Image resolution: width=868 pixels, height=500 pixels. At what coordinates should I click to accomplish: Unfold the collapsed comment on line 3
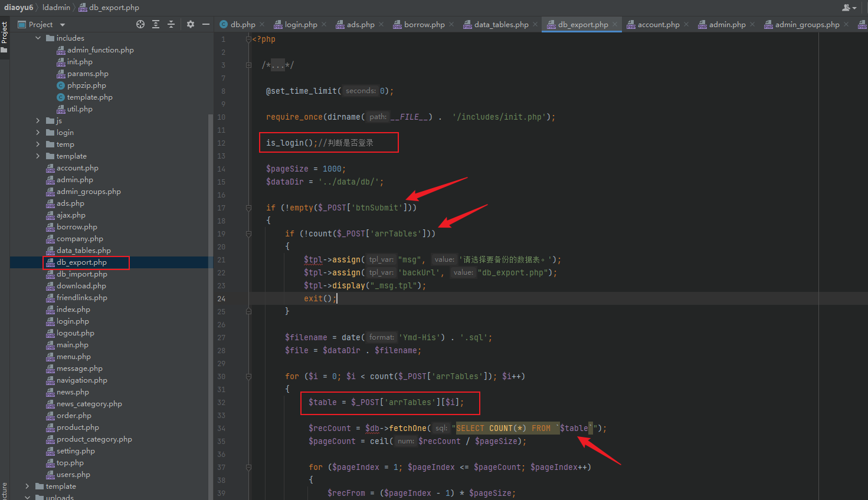pos(248,65)
